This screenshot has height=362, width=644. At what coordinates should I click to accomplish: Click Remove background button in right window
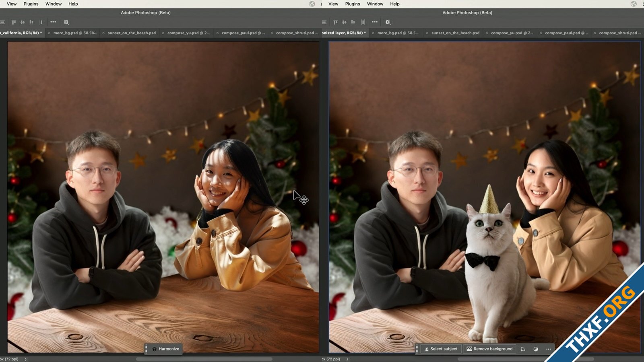coord(489,349)
